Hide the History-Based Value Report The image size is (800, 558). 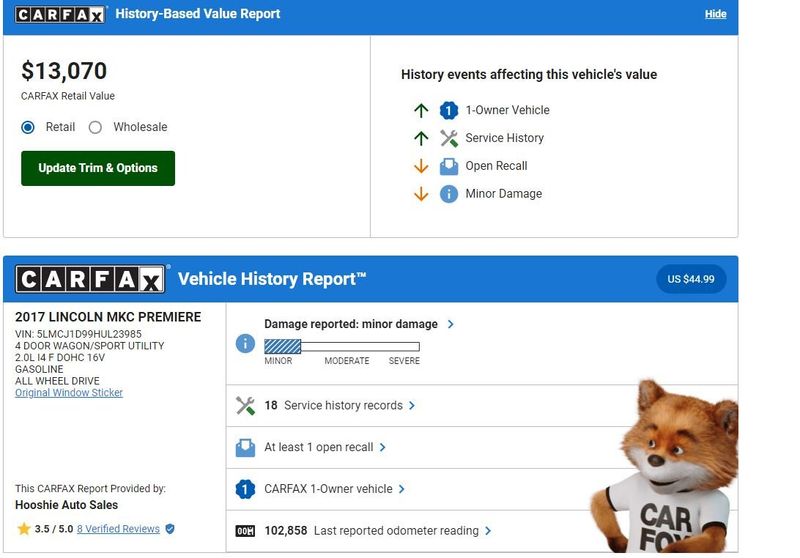coord(715,14)
